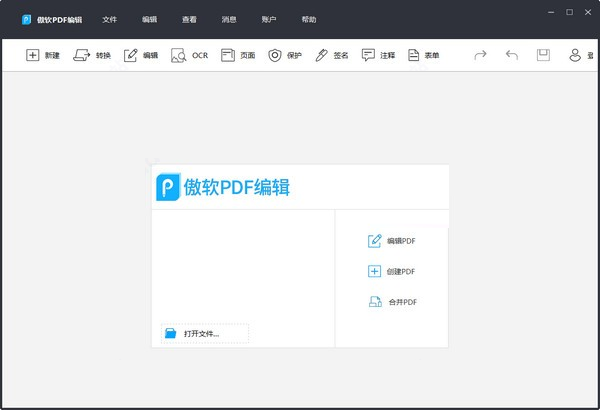Image resolution: width=600 pixels, height=410 pixels.
Task: Open the 查看 (View) menu
Action: click(x=190, y=19)
